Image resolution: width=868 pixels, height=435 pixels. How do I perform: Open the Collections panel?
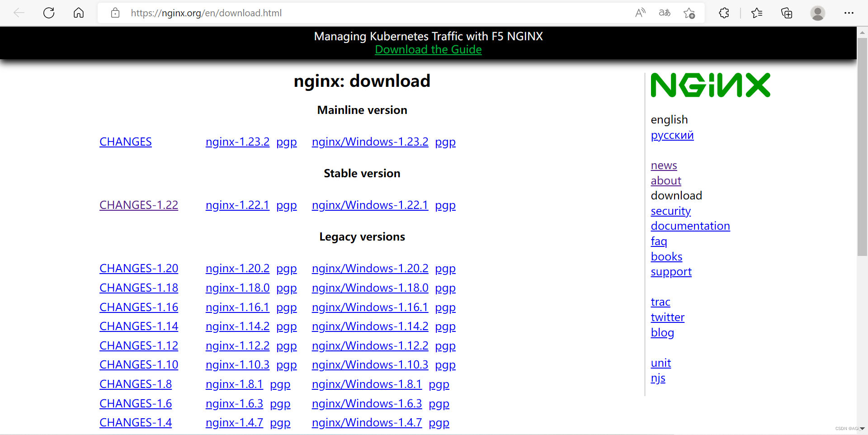(787, 13)
